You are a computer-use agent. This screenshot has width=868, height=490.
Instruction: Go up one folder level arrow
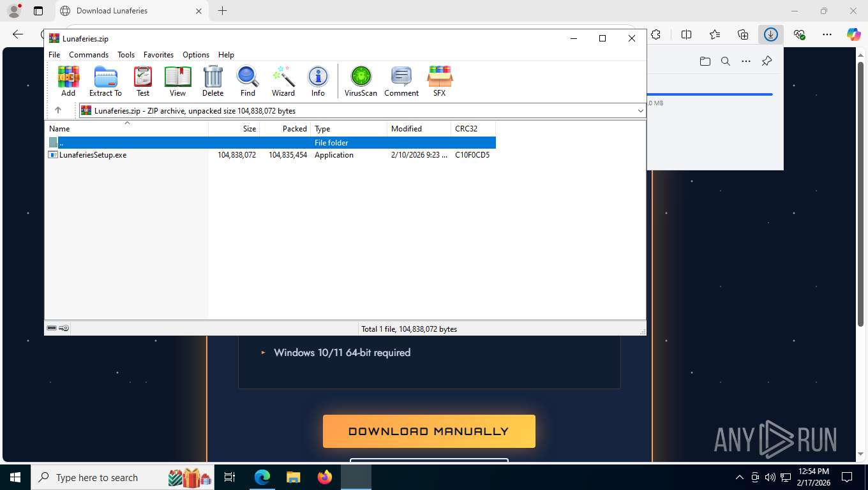coord(58,110)
